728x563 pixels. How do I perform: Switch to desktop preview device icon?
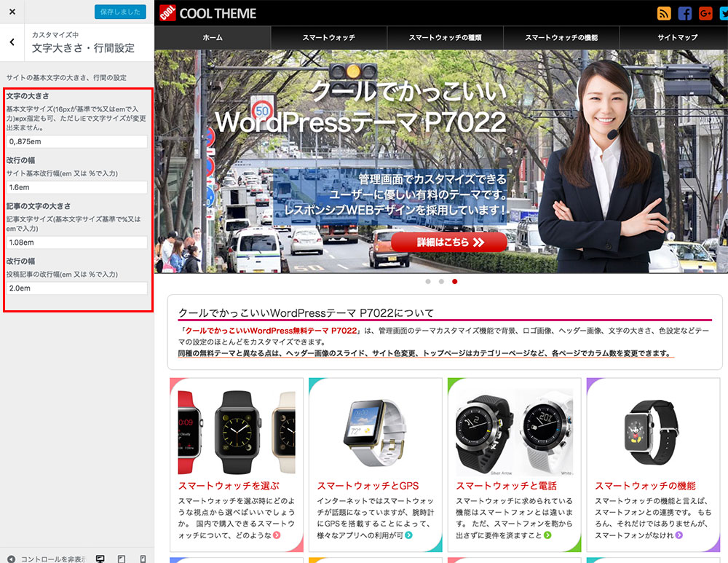click(x=100, y=559)
